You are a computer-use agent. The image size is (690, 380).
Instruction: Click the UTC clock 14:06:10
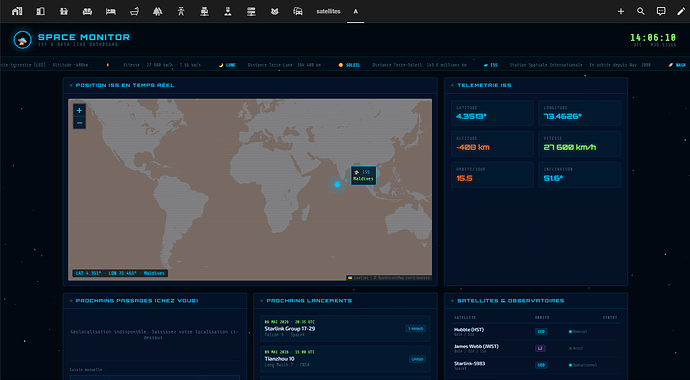click(653, 38)
